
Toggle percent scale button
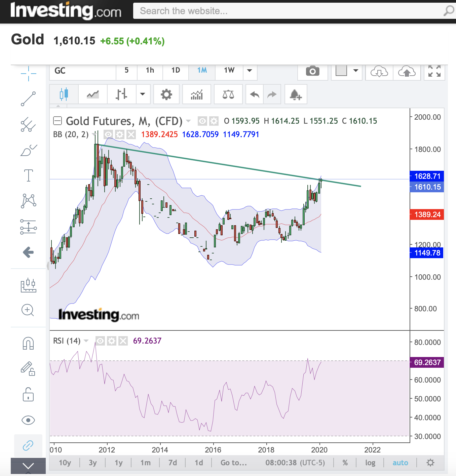pyautogui.click(x=345, y=463)
